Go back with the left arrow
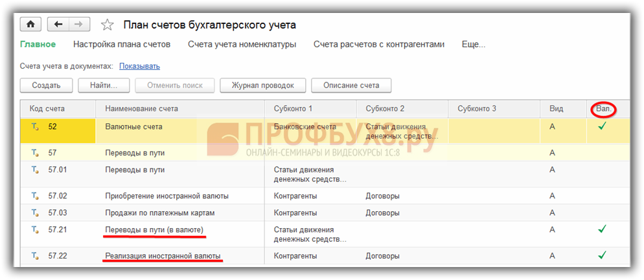The height and width of the screenshot is (280, 644). [58, 24]
